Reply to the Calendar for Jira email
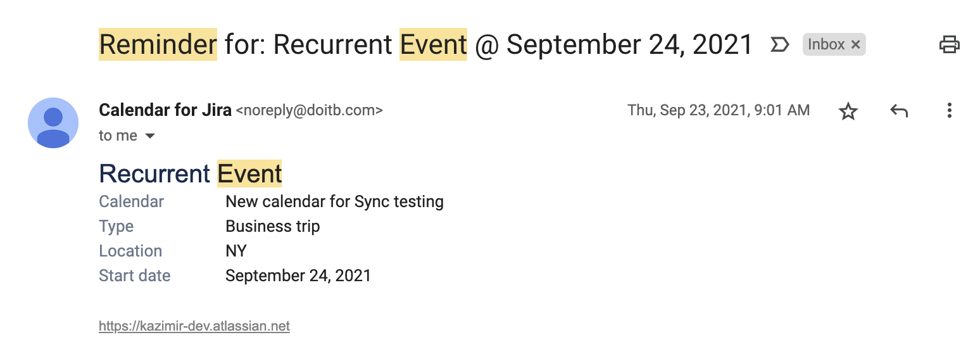 click(899, 111)
